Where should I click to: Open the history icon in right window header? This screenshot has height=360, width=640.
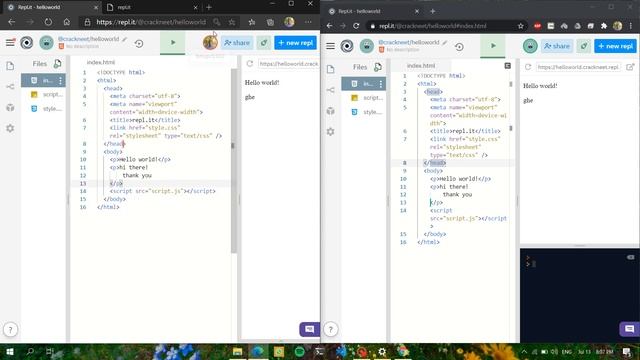click(459, 47)
